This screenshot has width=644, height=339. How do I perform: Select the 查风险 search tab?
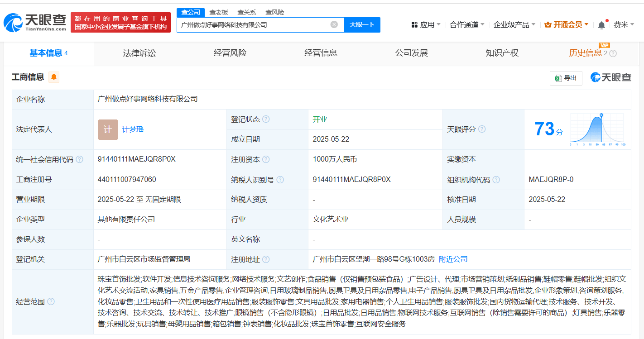click(x=275, y=12)
